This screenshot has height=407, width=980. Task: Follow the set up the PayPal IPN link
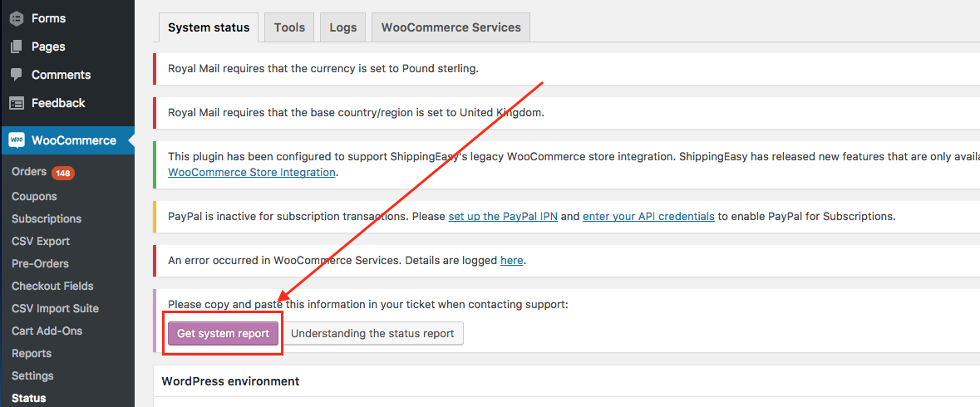point(503,217)
